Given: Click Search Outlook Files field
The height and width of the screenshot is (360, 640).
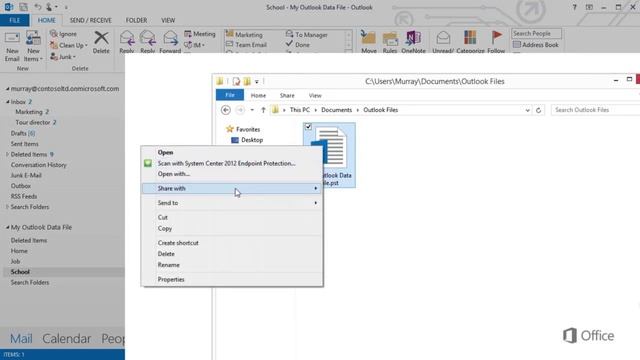Looking at the screenshot, I should point(595,110).
